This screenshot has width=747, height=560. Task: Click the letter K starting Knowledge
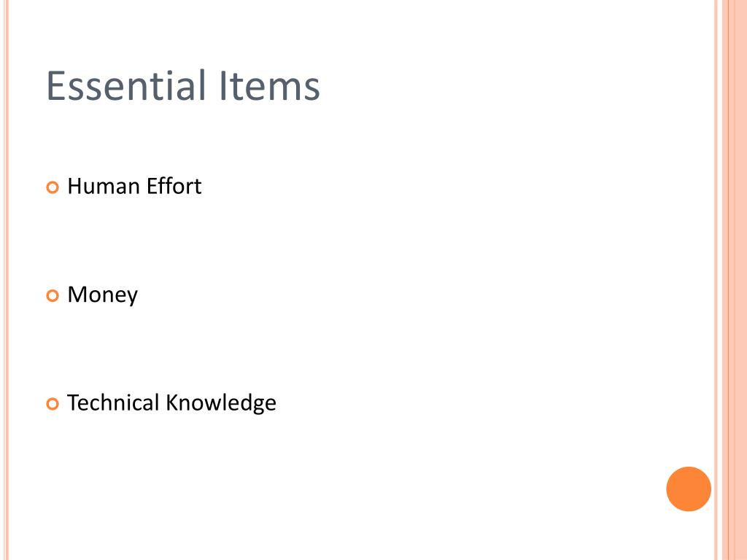[x=172, y=402]
